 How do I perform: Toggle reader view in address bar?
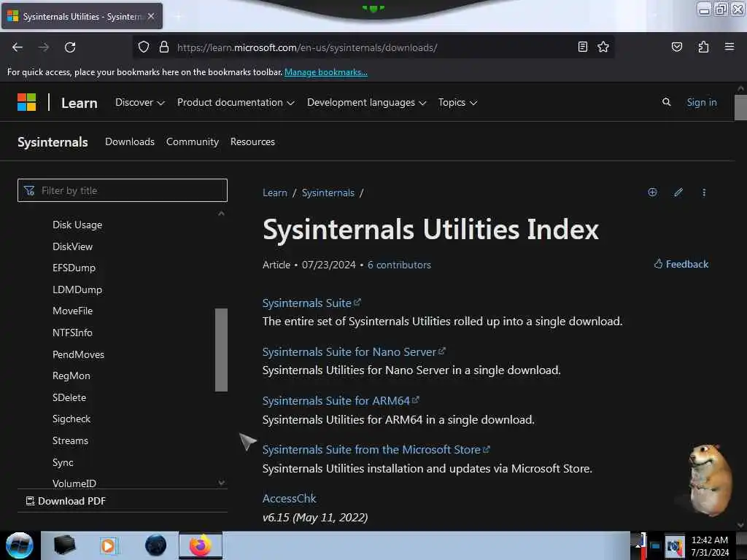[582, 47]
